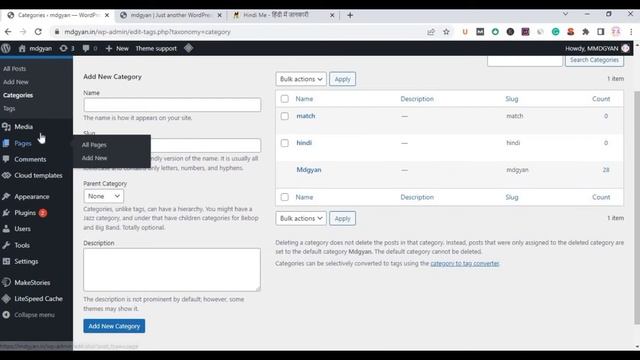Click the address bar URL
Screen dimensions: 640x360
147,32
